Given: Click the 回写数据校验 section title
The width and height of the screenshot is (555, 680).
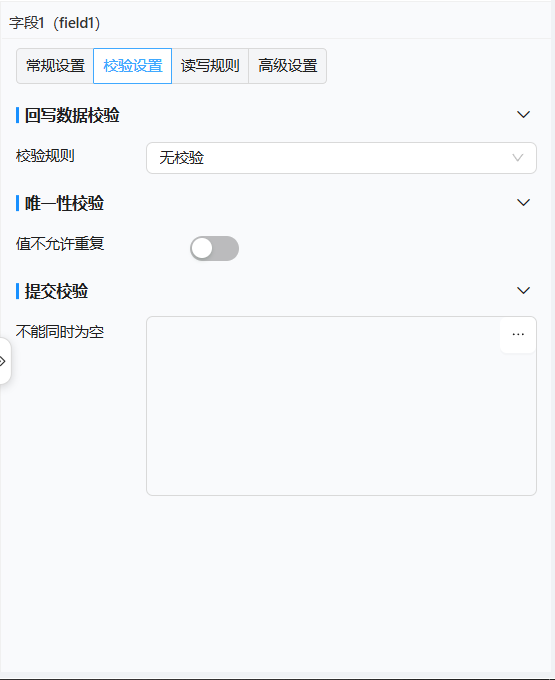Looking at the screenshot, I should [x=72, y=115].
